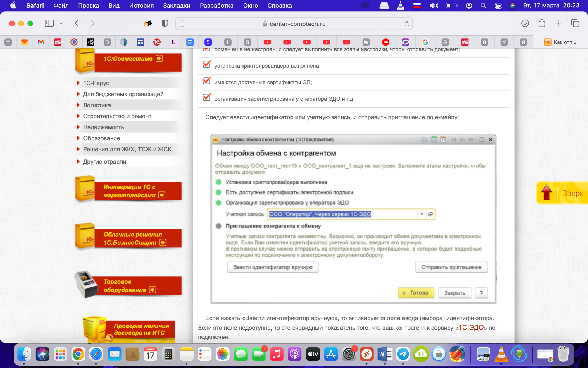Click the Safari sidebar toggle icon
Screen dimensions: 588x368
tap(49, 23)
